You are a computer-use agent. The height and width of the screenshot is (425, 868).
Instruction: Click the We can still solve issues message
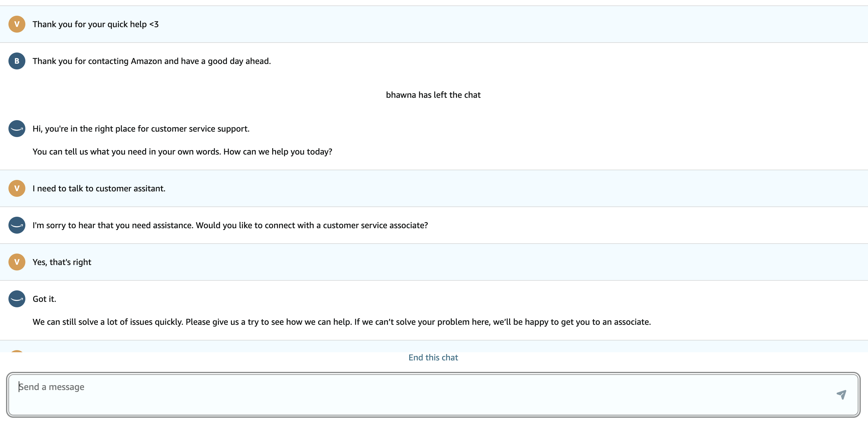341,322
